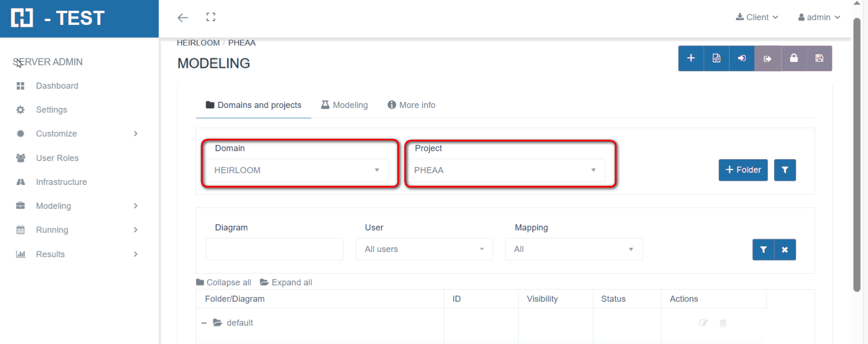Switch to the Modeling tab
The height and width of the screenshot is (344, 868).
(345, 105)
